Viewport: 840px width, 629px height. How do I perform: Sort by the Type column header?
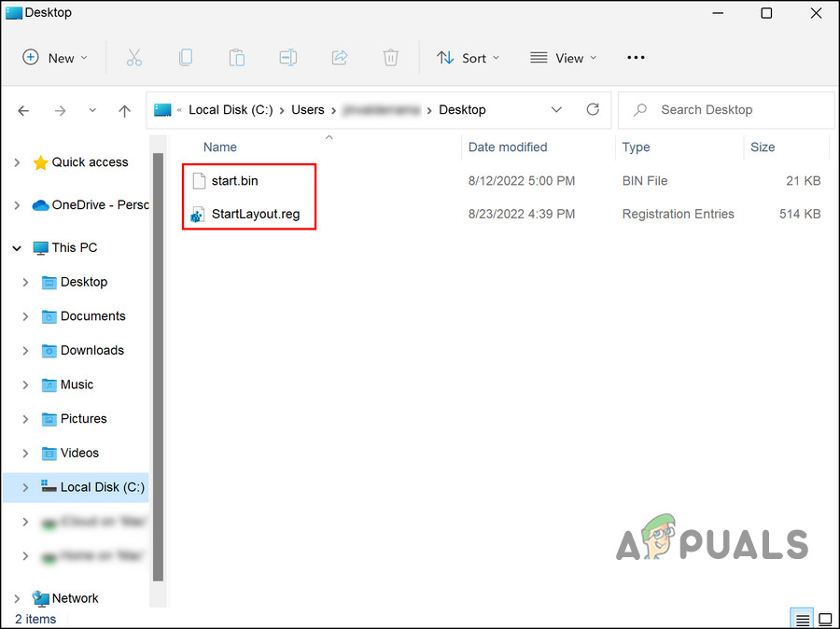coord(636,147)
